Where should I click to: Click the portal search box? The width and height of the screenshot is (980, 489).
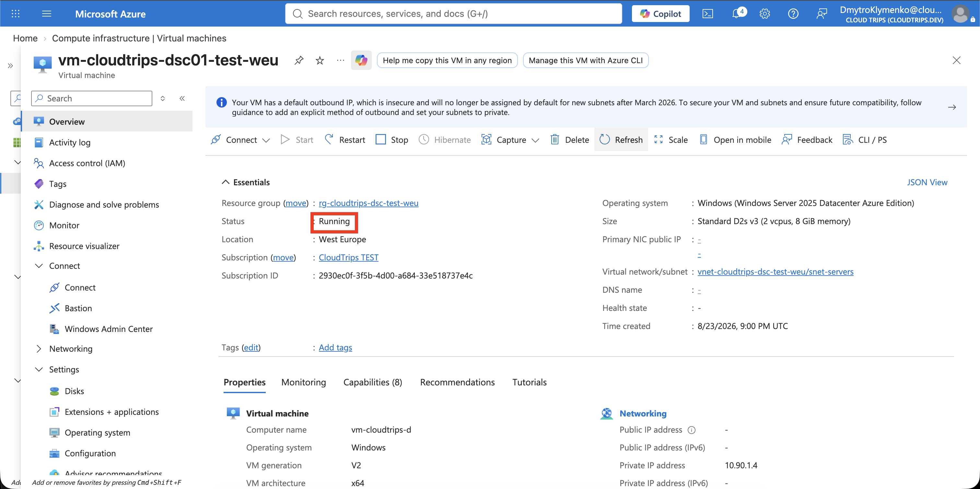click(x=453, y=14)
